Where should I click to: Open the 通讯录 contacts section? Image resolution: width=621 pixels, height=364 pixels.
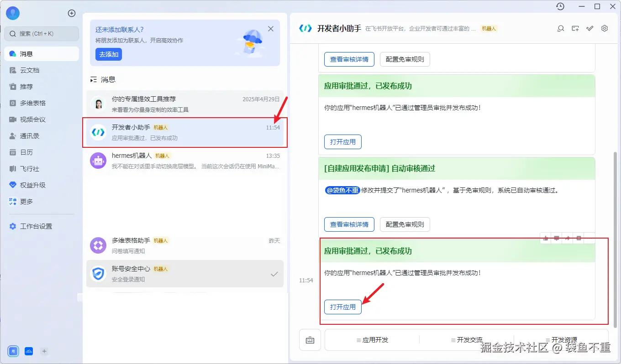(42, 136)
